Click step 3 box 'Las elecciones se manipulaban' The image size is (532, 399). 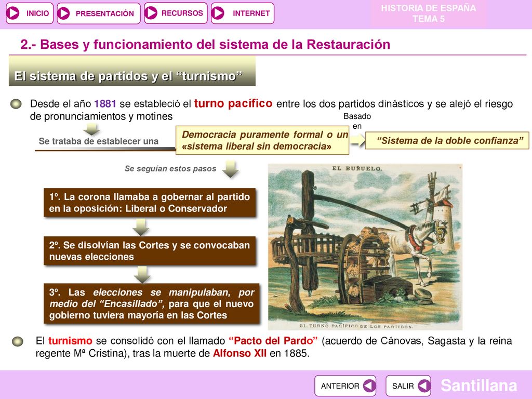point(152,303)
